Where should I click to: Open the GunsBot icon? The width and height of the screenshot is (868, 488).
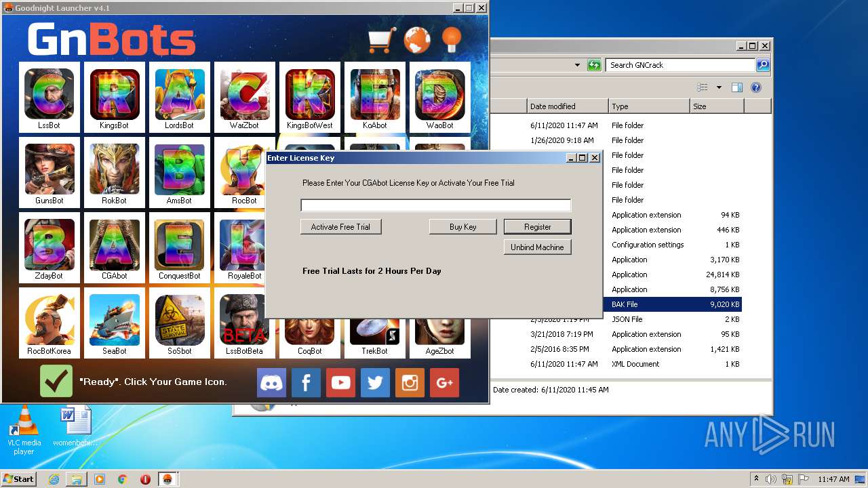click(x=49, y=172)
